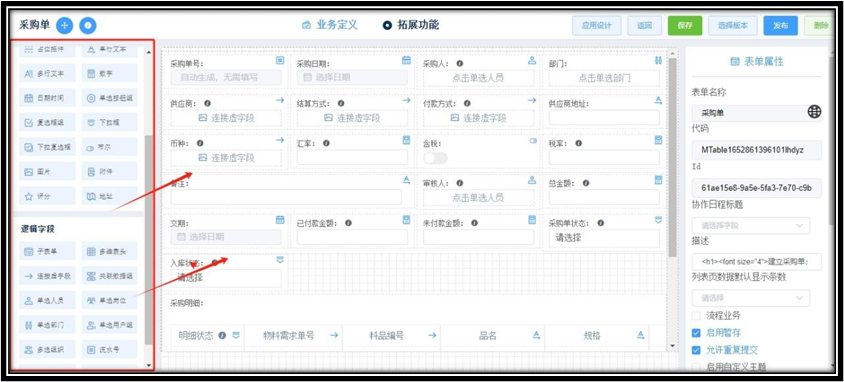Screen dimensions: 844x382
Task: Select the 子表单 logic field
Action: pyautogui.click(x=47, y=251)
